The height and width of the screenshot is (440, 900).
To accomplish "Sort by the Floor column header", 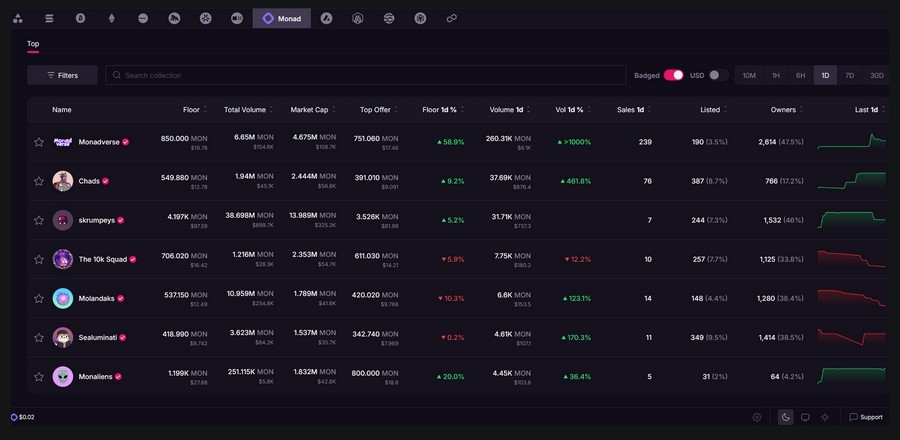I will pos(191,109).
